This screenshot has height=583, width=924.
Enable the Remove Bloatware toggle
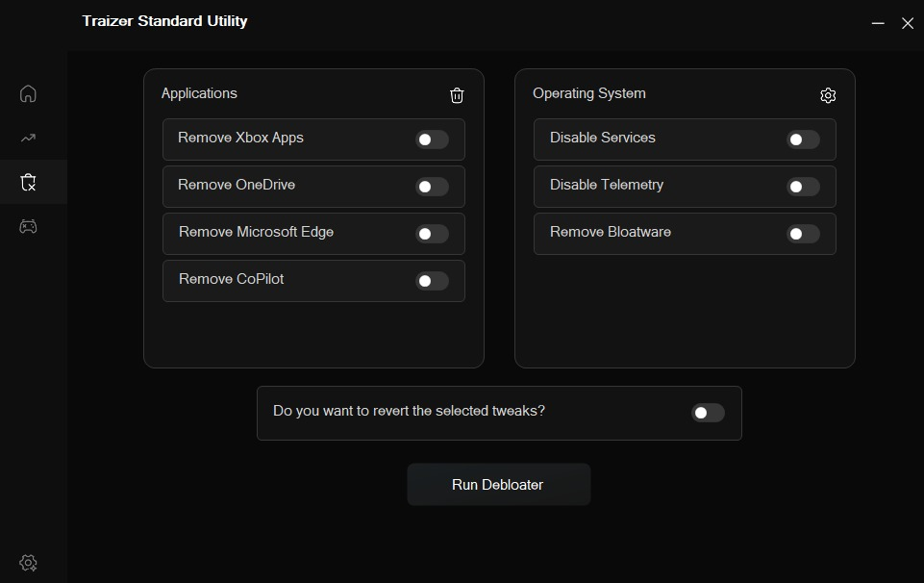click(803, 234)
